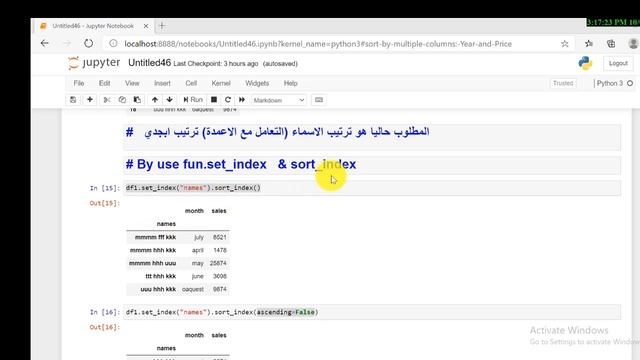640x360 pixels.
Task: Click the 'names' index header in Out[15]
Action: (166, 224)
